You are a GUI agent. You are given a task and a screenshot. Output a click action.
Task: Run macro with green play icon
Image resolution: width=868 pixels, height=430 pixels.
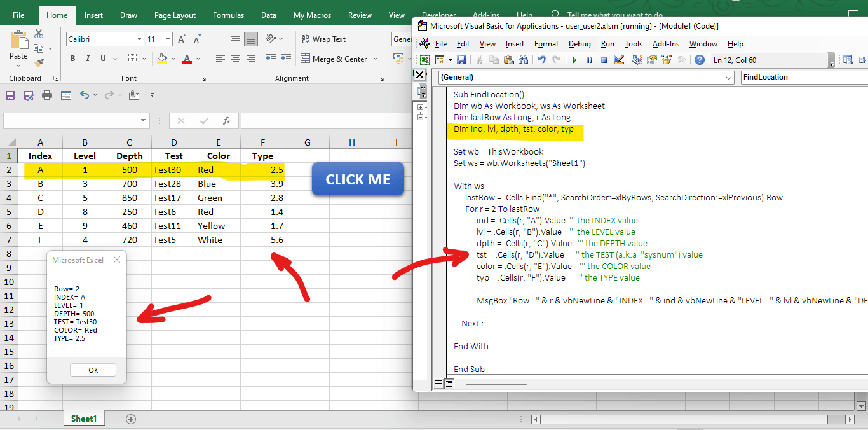point(574,60)
